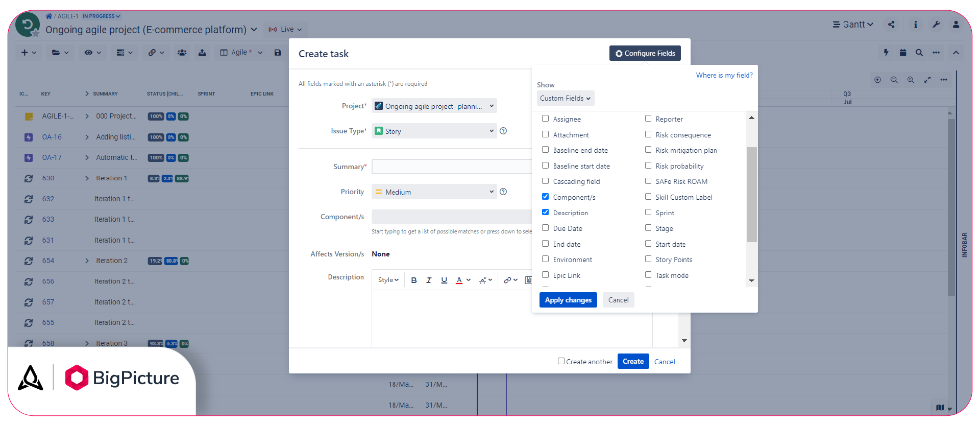Click the Apply changes button
Image resolution: width=980 pixels, height=424 pixels.
(568, 300)
